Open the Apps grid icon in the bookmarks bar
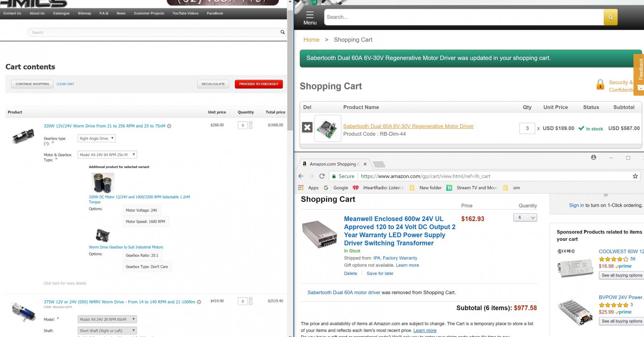 click(301, 188)
